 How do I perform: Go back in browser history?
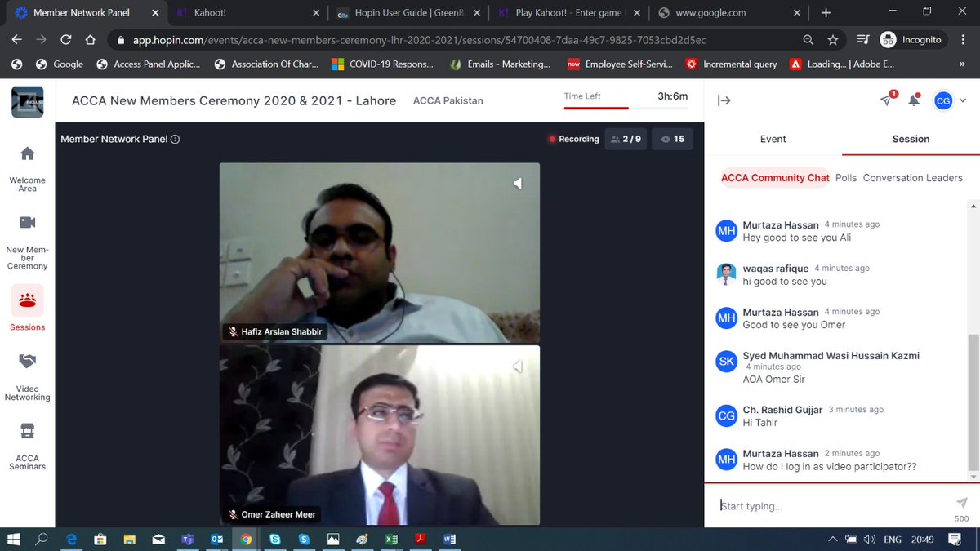coord(18,40)
